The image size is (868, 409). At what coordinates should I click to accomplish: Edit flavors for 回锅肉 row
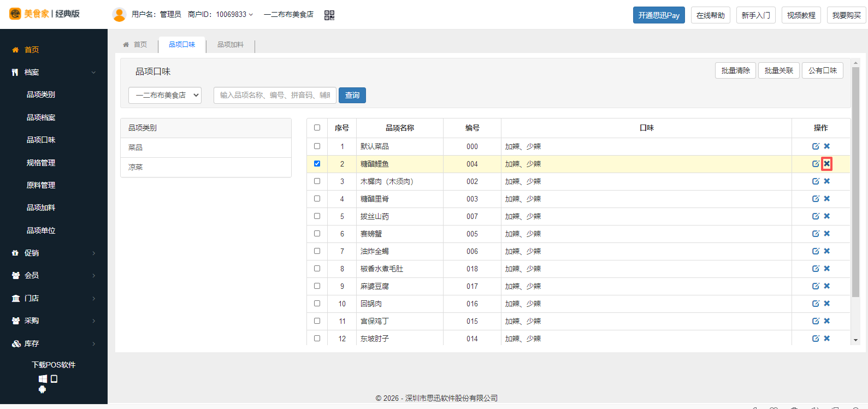click(816, 304)
